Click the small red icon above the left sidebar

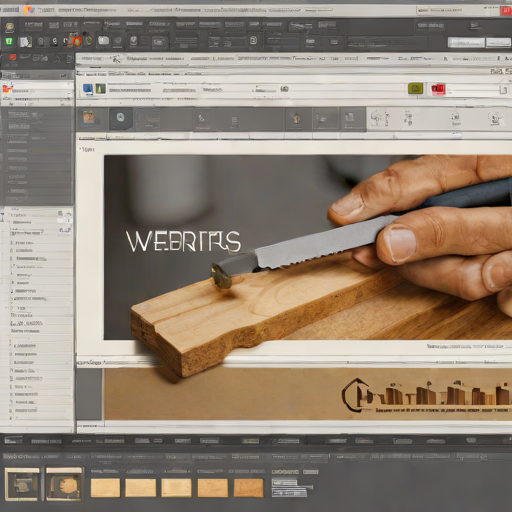tap(13, 57)
